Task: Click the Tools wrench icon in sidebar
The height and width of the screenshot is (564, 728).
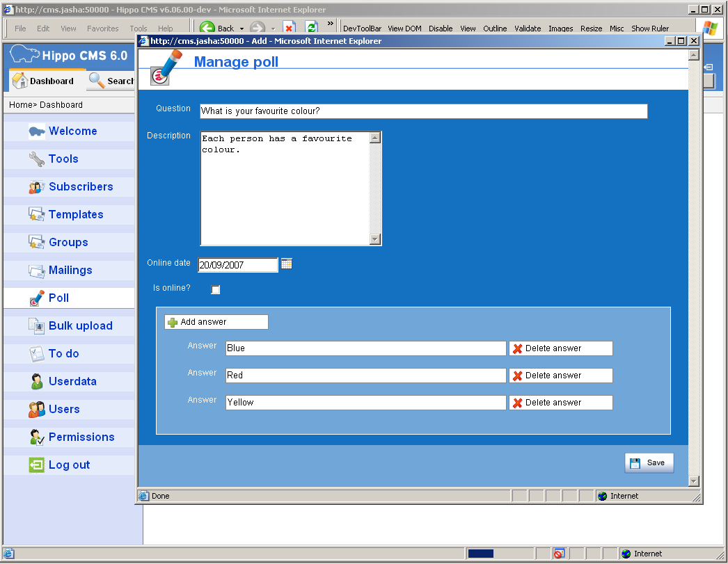Action: (37, 159)
